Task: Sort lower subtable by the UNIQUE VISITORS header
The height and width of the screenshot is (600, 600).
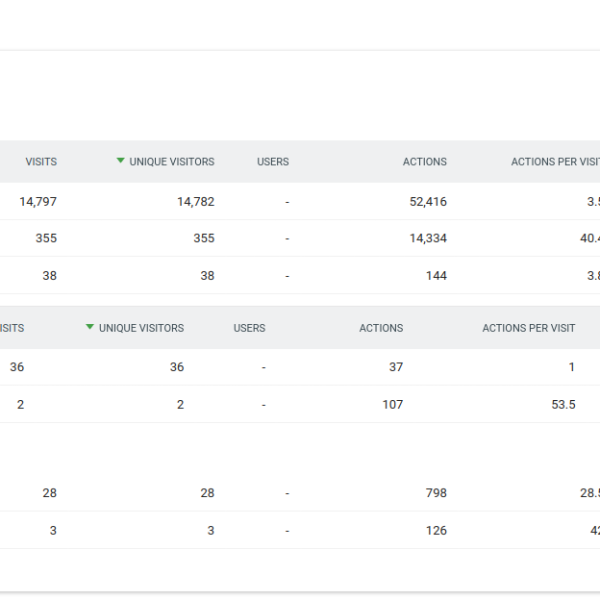Action: coord(141,328)
